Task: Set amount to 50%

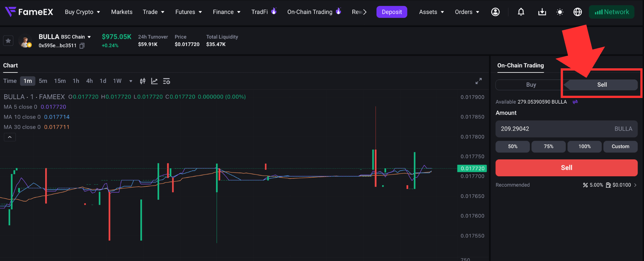Action: (x=513, y=146)
